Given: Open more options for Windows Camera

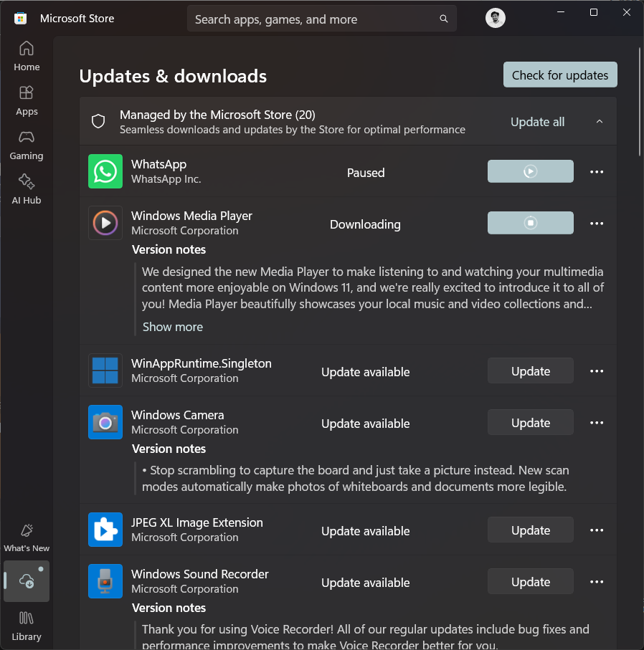Looking at the screenshot, I should (596, 422).
